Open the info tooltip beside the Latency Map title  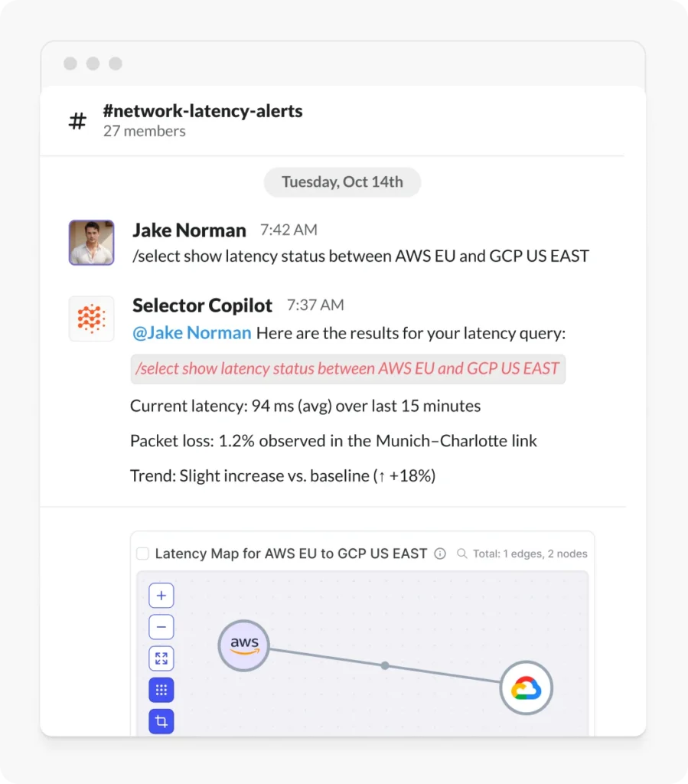pos(441,553)
